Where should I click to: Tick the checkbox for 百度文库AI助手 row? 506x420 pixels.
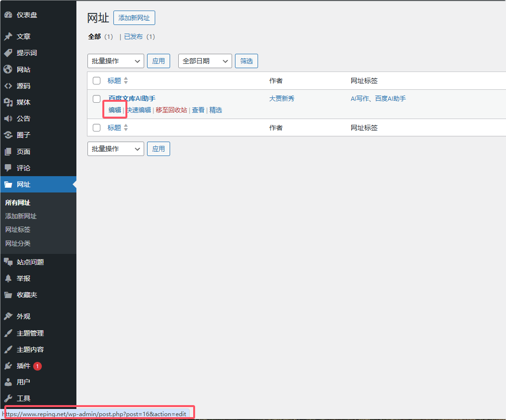[x=97, y=98]
